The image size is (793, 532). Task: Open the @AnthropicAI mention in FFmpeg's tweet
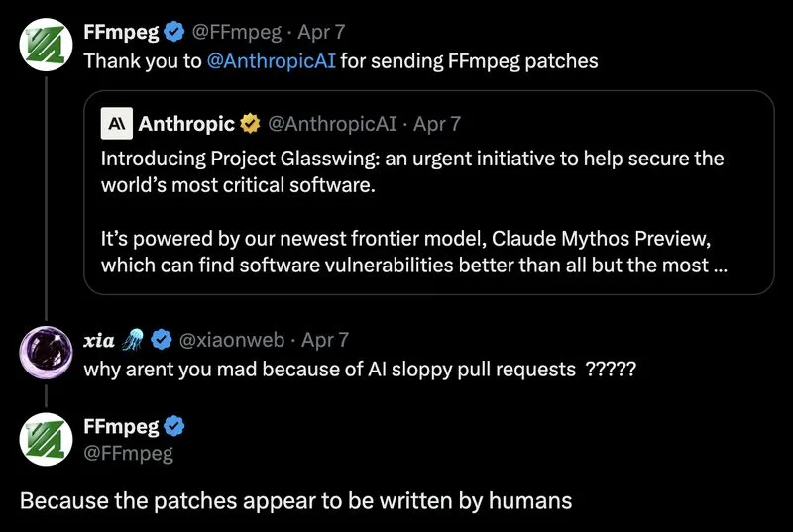[273, 60]
